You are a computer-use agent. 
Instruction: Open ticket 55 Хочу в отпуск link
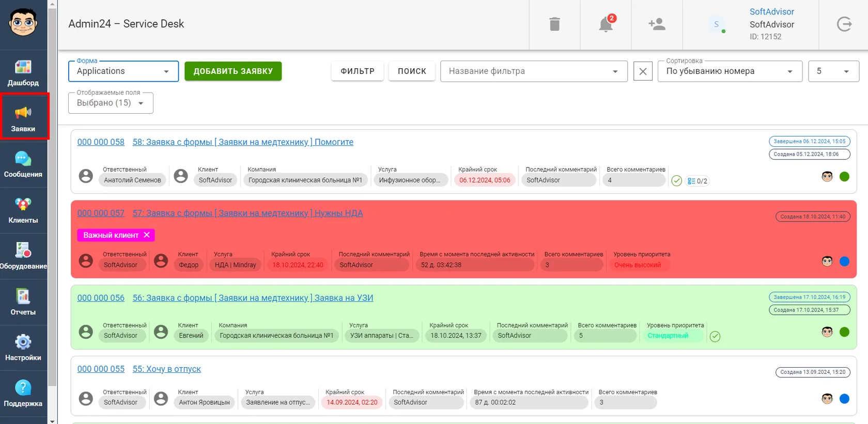pos(166,369)
